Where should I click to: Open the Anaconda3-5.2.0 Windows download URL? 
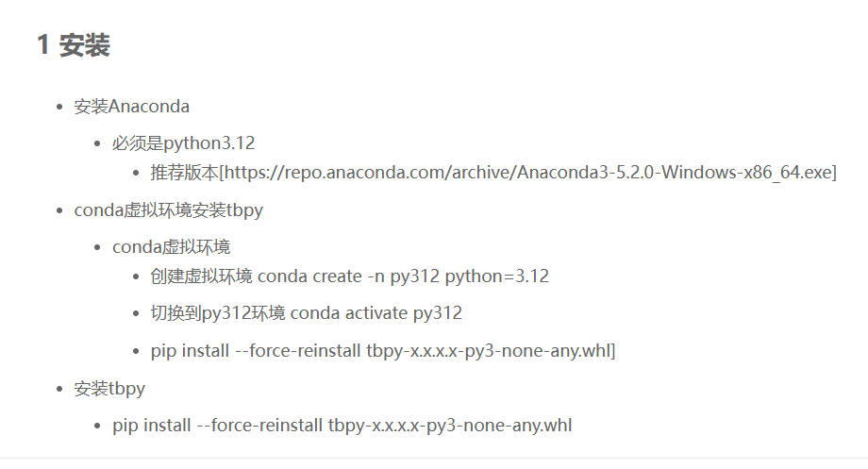point(528,173)
